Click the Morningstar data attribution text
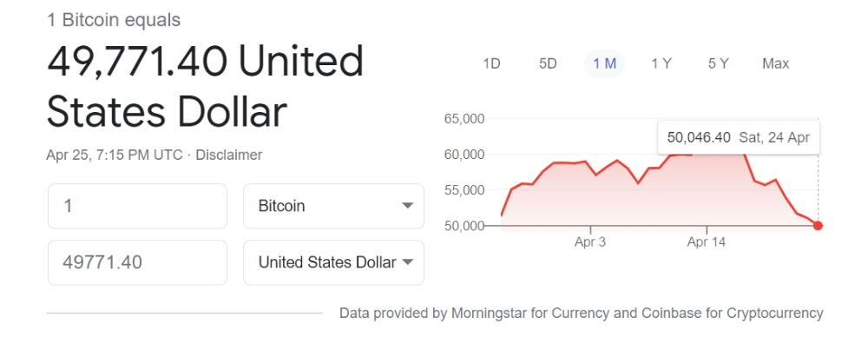 581,313
